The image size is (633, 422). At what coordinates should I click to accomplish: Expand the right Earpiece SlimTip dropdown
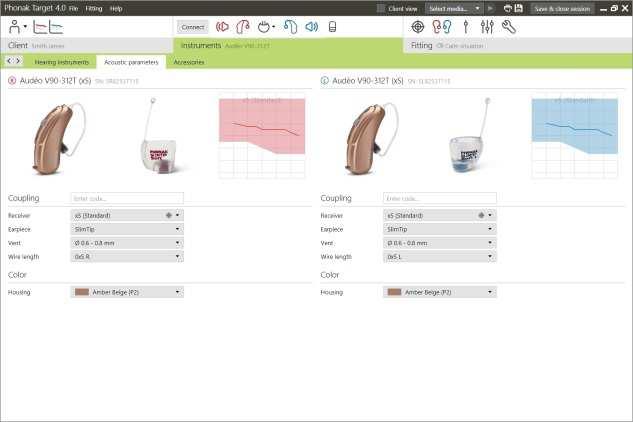(127, 229)
